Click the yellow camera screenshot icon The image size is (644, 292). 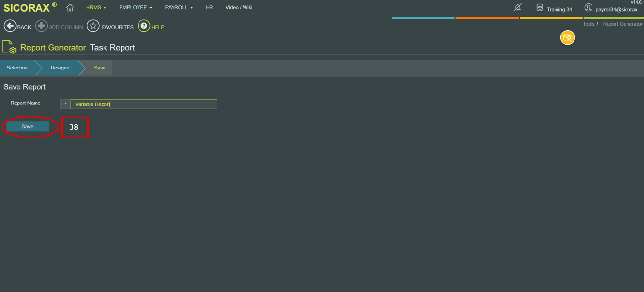pos(567,37)
